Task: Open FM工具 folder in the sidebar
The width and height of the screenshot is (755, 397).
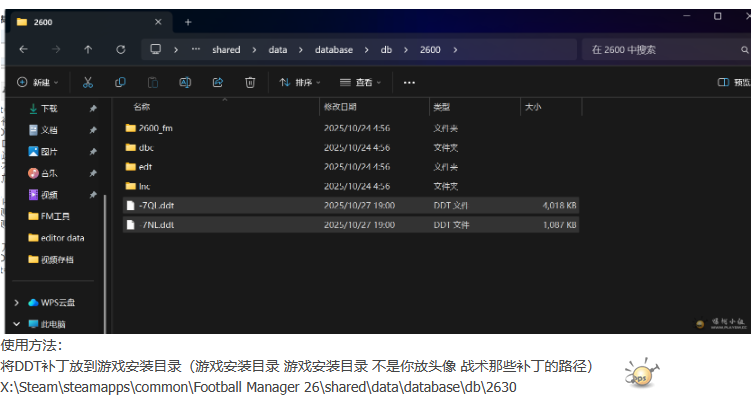Action: 49,216
